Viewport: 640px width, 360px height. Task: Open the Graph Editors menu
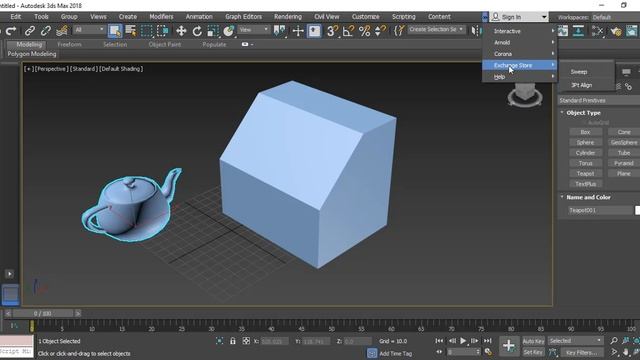point(244,17)
